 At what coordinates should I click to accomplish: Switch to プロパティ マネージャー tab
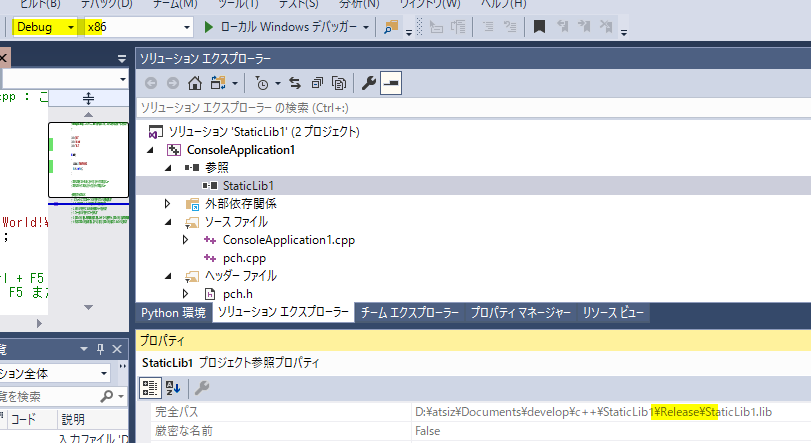point(521,313)
